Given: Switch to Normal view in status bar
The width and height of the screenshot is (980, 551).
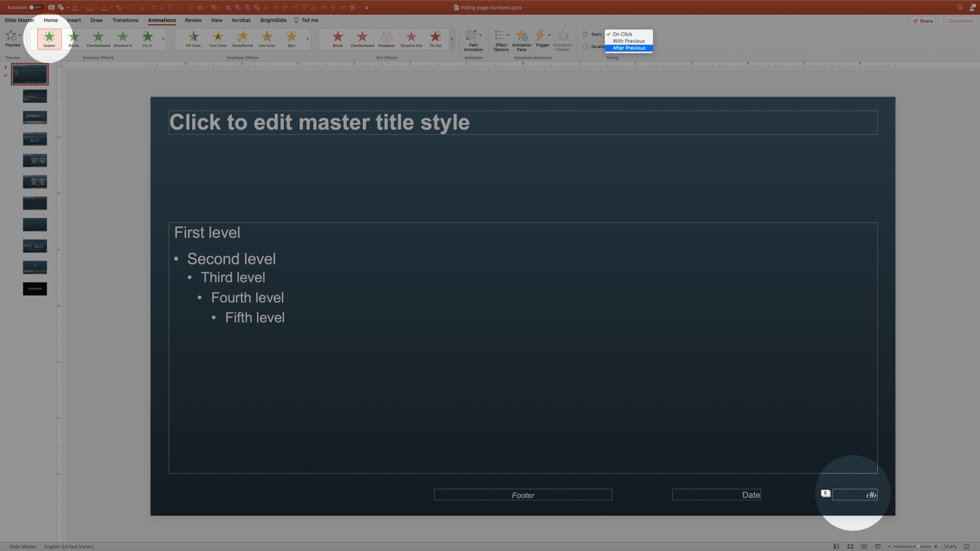Looking at the screenshot, I should (837, 546).
